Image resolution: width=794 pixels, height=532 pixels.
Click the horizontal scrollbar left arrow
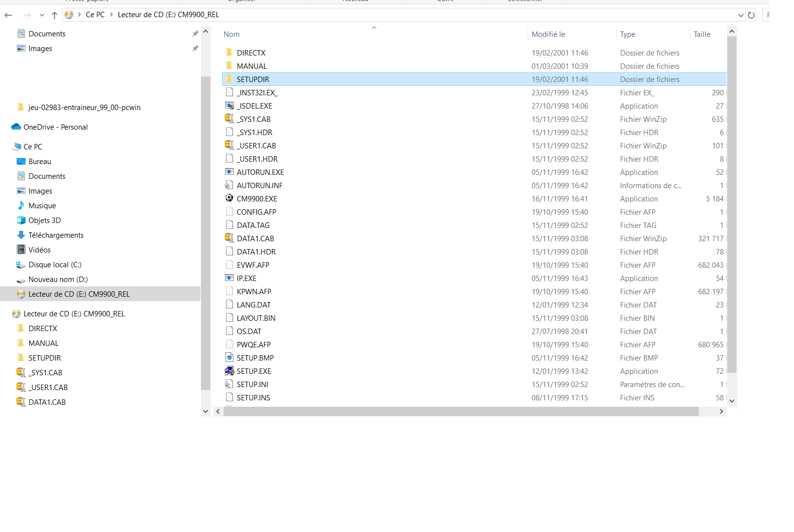(218, 412)
